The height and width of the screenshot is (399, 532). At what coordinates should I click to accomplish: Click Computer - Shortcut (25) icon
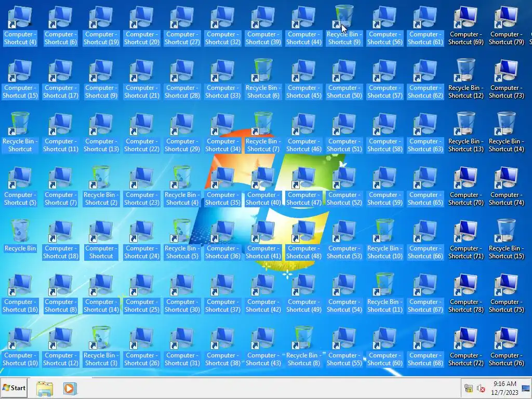(x=141, y=294)
